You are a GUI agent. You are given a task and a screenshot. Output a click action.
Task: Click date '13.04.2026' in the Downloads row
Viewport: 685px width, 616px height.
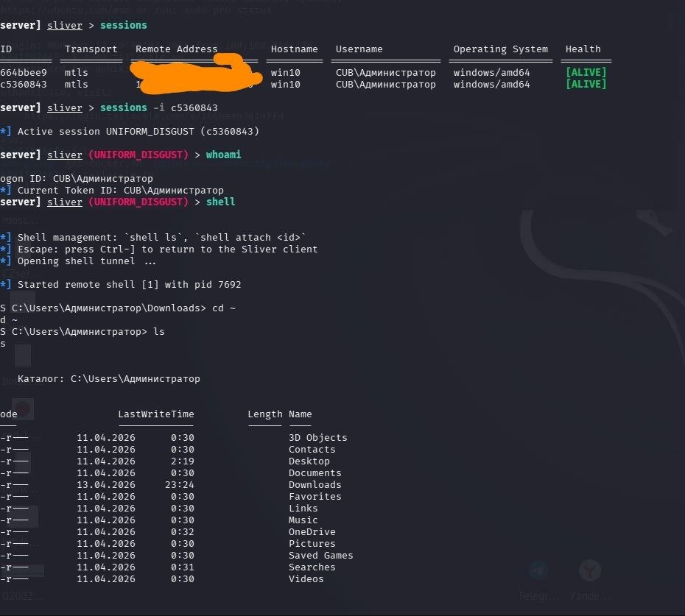[x=106, y=485]
